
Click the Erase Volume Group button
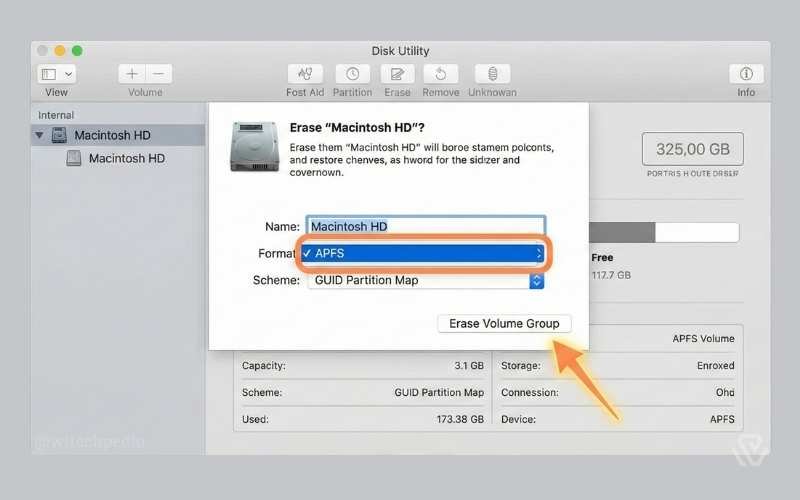coord(504,323)
